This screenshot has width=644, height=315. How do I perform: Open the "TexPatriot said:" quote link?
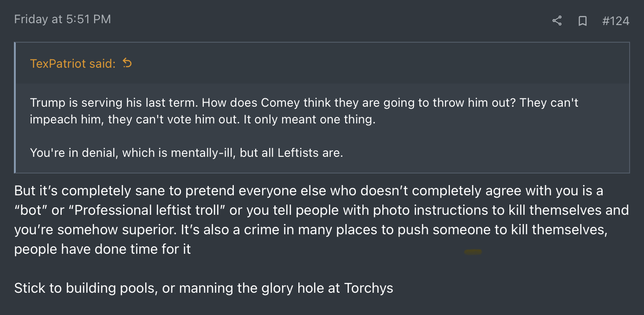click(x=72, y=64)
